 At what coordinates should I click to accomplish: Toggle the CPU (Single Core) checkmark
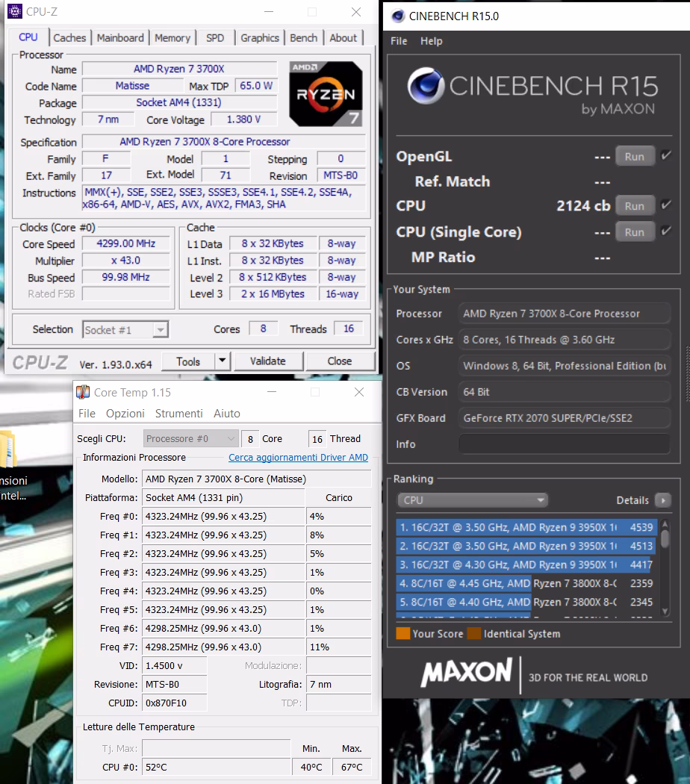(666, 231)
